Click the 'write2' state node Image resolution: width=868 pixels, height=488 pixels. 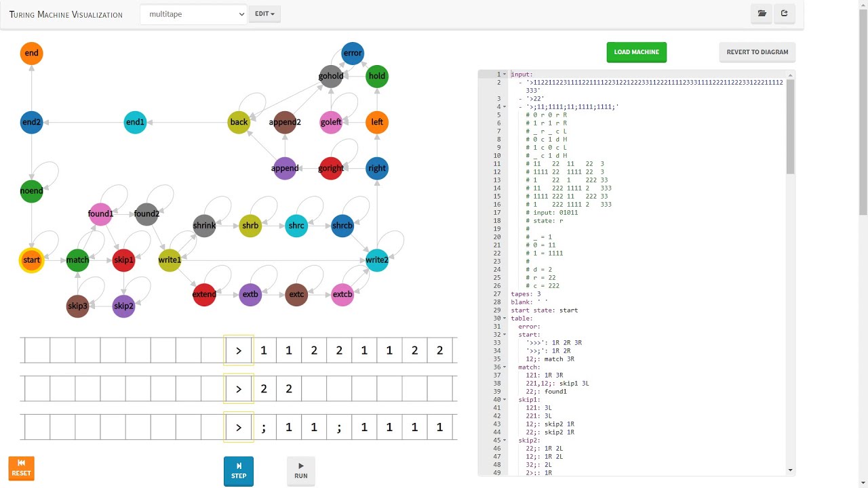coord(377,260)
